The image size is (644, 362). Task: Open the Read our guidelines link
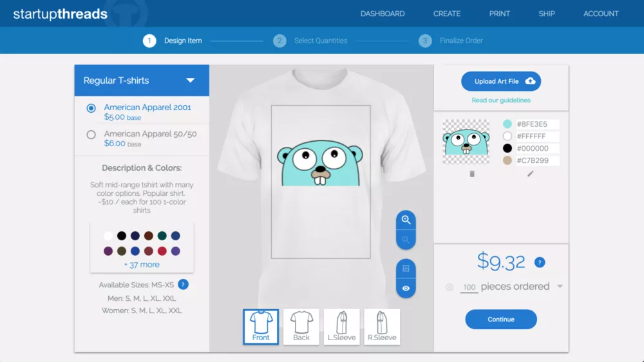[x=501, y=100]
